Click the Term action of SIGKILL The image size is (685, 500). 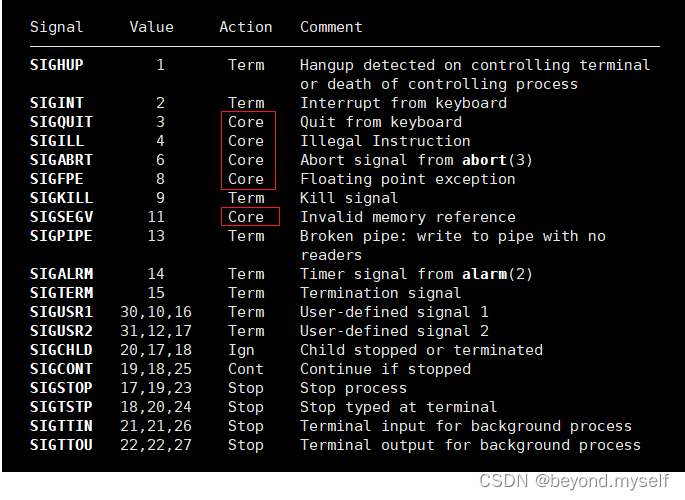point(246,198)
